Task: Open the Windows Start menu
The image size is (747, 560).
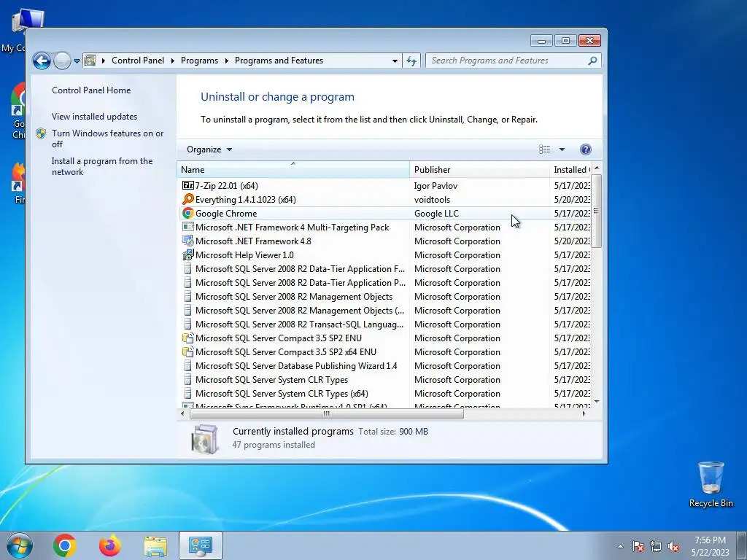Action: coord(19,545)
